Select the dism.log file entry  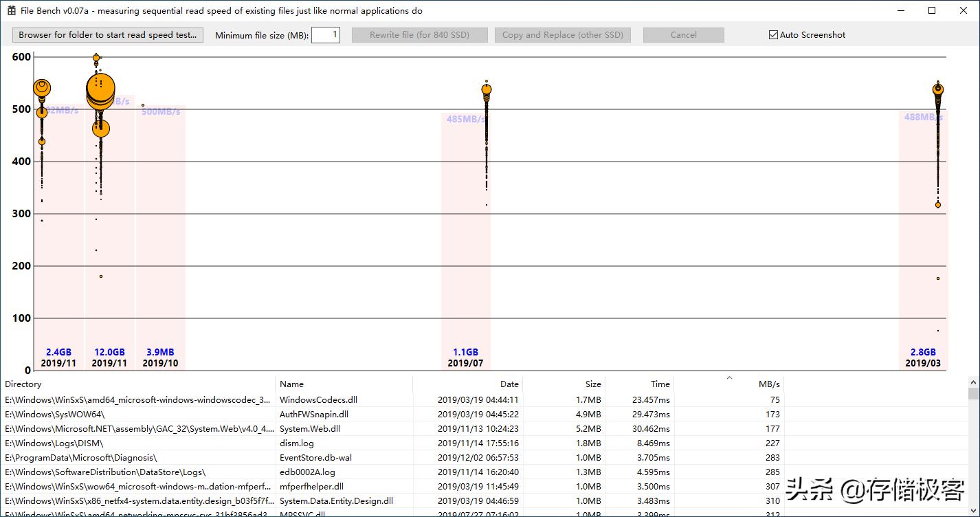(x=296, y=443)
